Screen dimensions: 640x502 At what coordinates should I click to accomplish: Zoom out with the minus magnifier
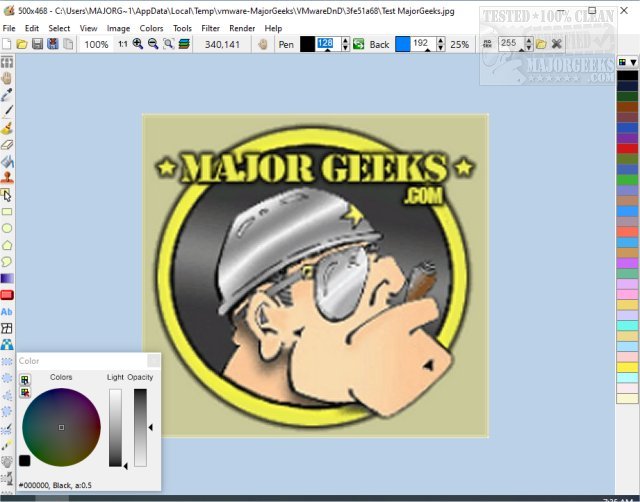[153, 44]
